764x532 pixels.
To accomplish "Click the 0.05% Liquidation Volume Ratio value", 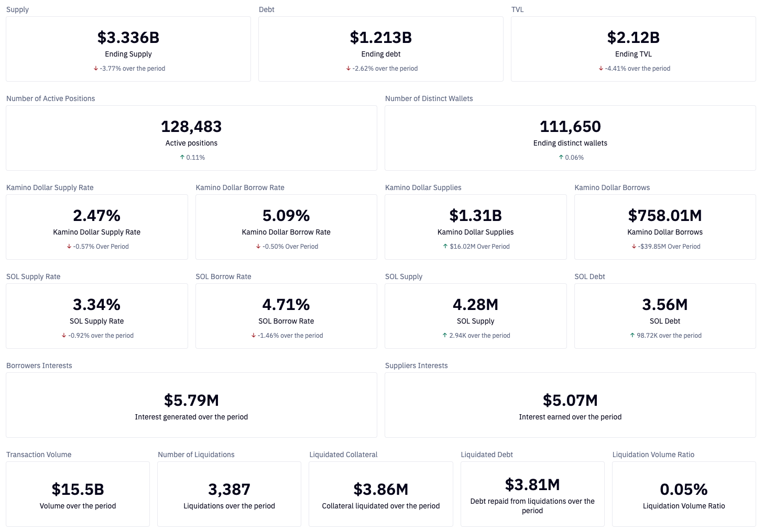I will tap(684, 490).
